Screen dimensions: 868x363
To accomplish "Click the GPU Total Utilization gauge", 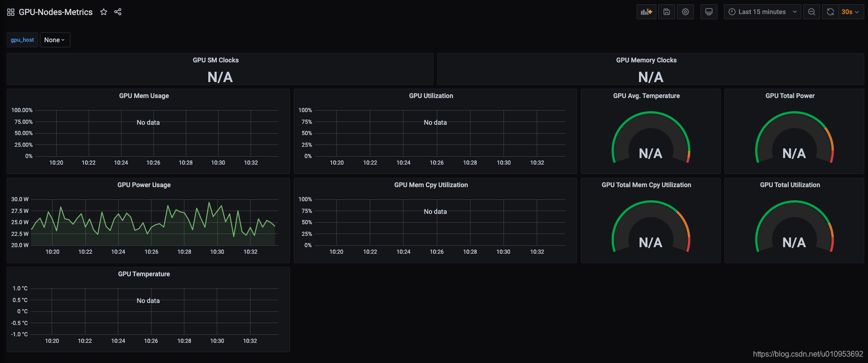I will [794, 227].
